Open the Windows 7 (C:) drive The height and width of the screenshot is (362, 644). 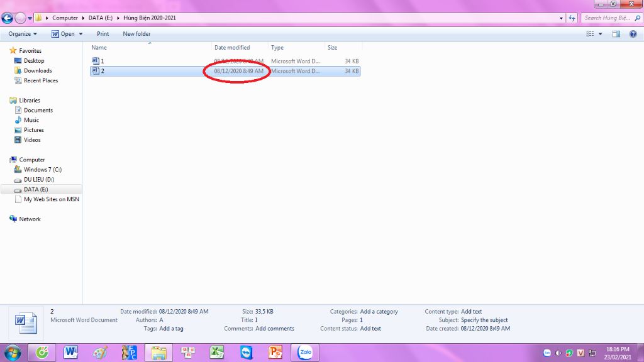43,170
